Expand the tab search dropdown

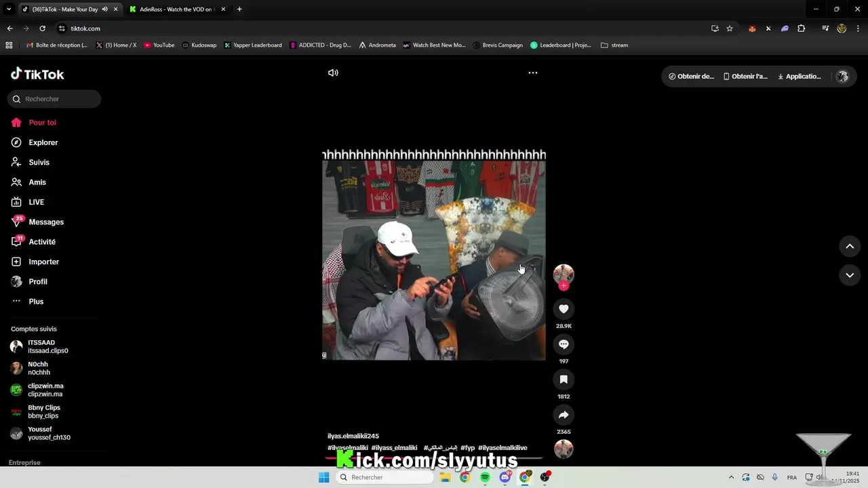click(9, 9)
